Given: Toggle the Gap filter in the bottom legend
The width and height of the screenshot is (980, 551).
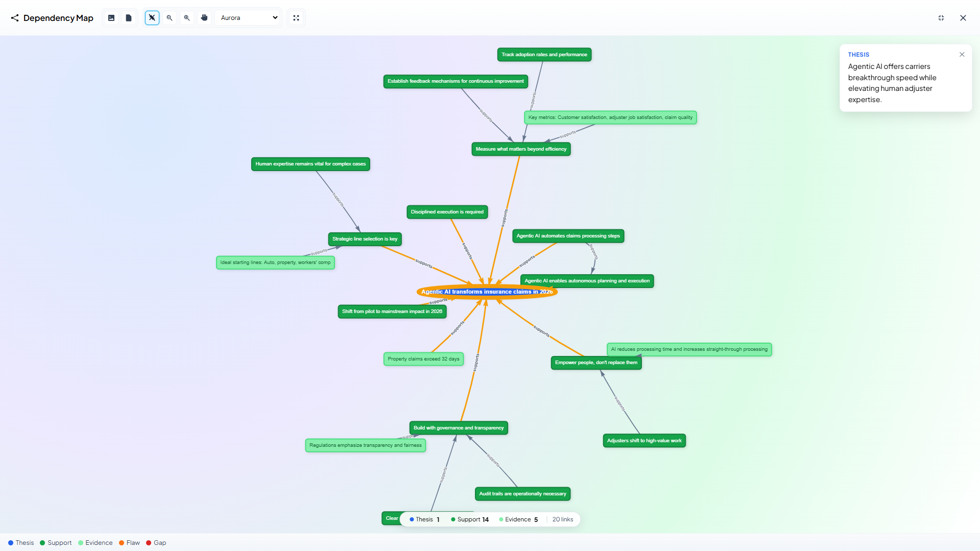Looking at the screenshot, I should coord(156,543).
